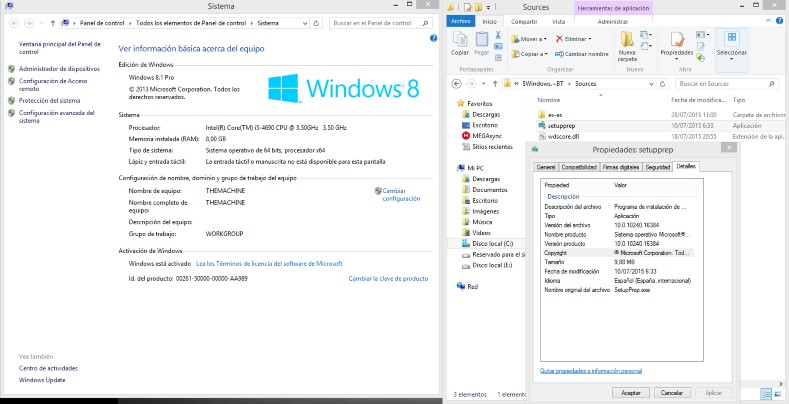Click the Cut scissors icon in ribbon
The image size is (789, 404).
pos(498,35)
